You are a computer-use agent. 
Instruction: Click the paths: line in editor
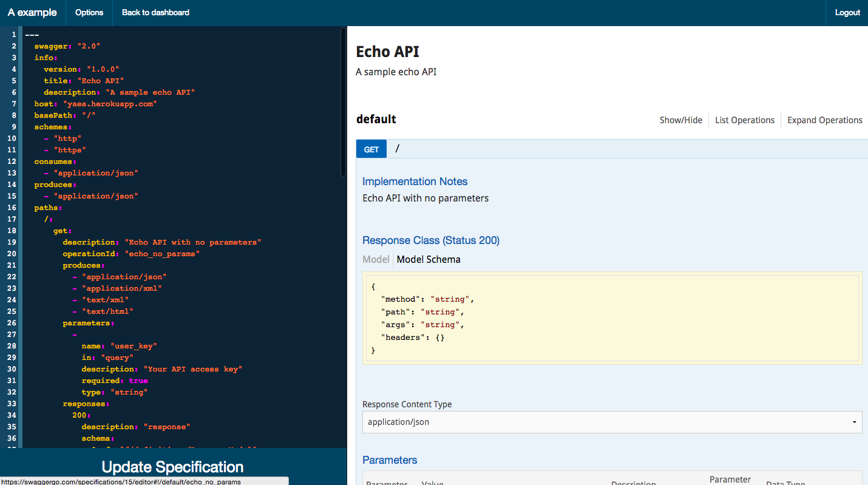pyautogui.click(x=48, y=208)
